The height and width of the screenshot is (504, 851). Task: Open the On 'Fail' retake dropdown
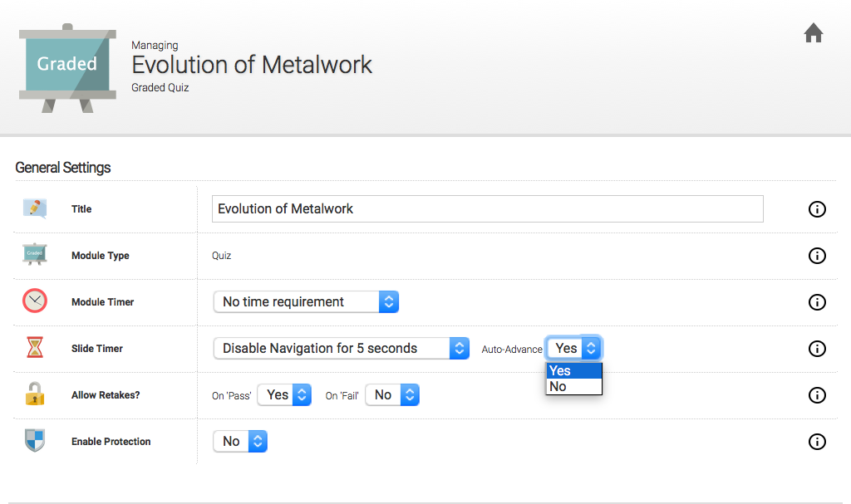coord(392,395)
